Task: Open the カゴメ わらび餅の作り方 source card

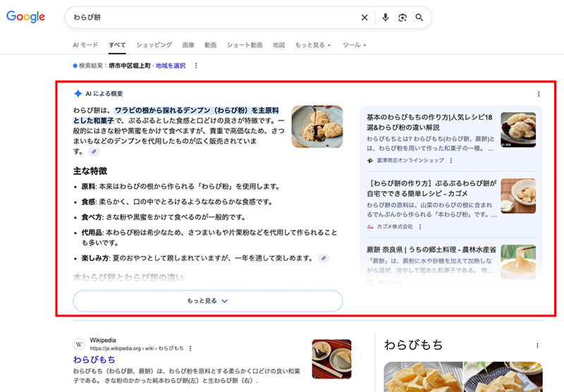Action: tap(451, 204)
